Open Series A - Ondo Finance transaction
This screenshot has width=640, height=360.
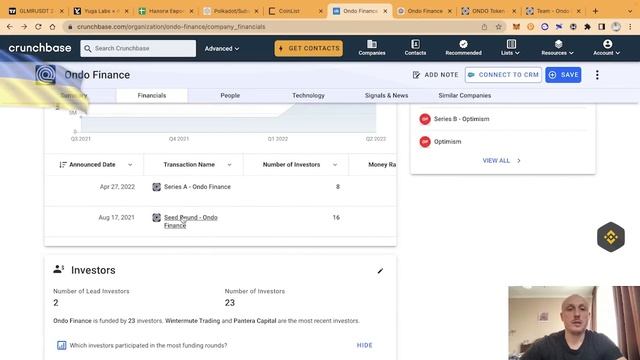click(197, 187)
